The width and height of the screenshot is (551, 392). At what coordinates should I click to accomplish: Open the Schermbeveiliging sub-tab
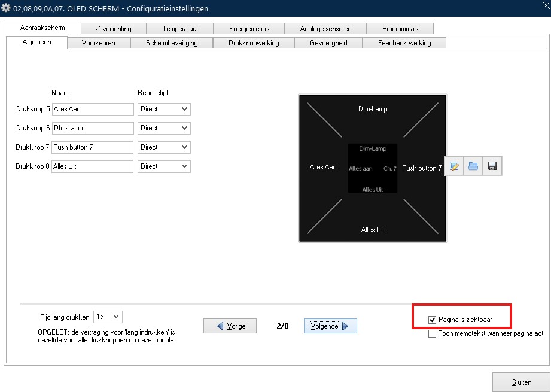click(172, 43)
